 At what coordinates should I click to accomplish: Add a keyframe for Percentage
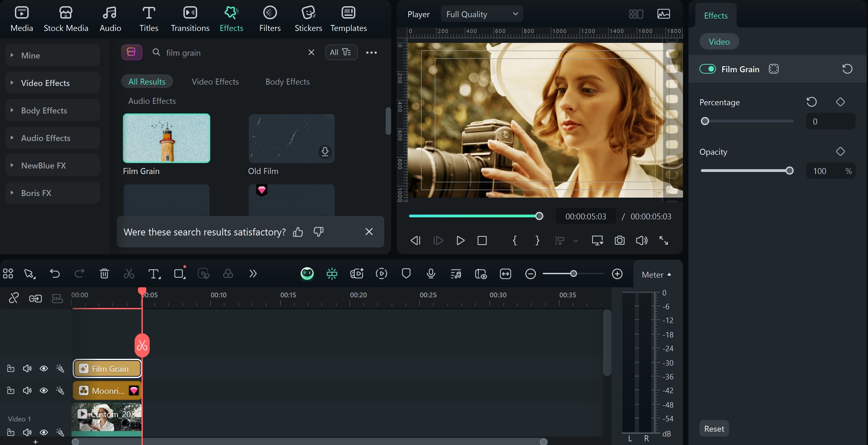tap(840, 102)
